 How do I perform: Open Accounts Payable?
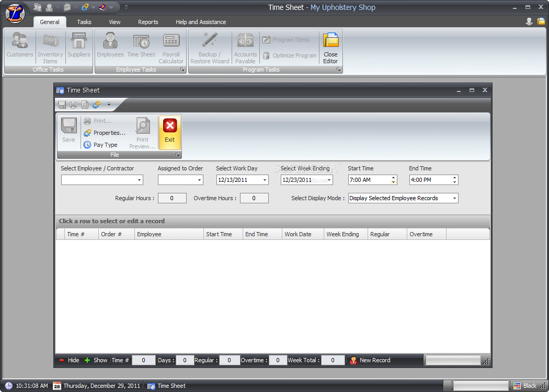click(245, 48)
